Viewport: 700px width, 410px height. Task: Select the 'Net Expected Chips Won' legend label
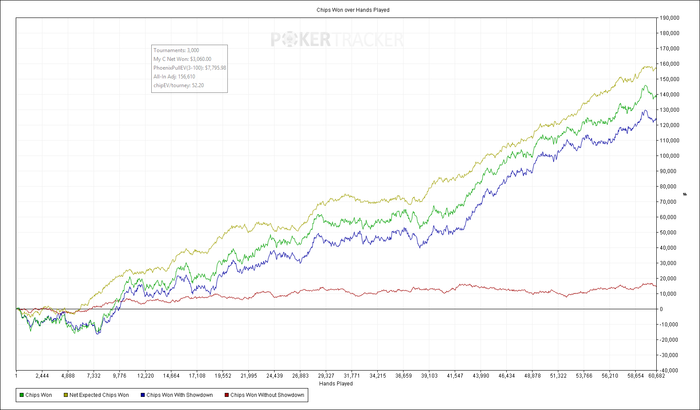coord(99,395)
